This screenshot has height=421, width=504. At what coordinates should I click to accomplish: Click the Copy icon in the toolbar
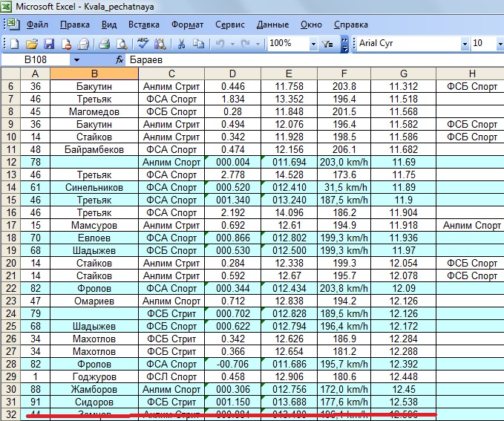click(198, 44)
